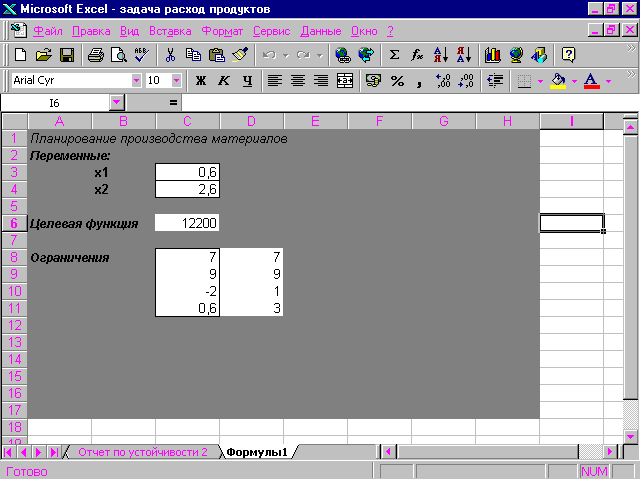Switch to sheet tab Отчет по устойчивости 2
The width and height of the screenshot is (640, 480).
click(143, 452)
